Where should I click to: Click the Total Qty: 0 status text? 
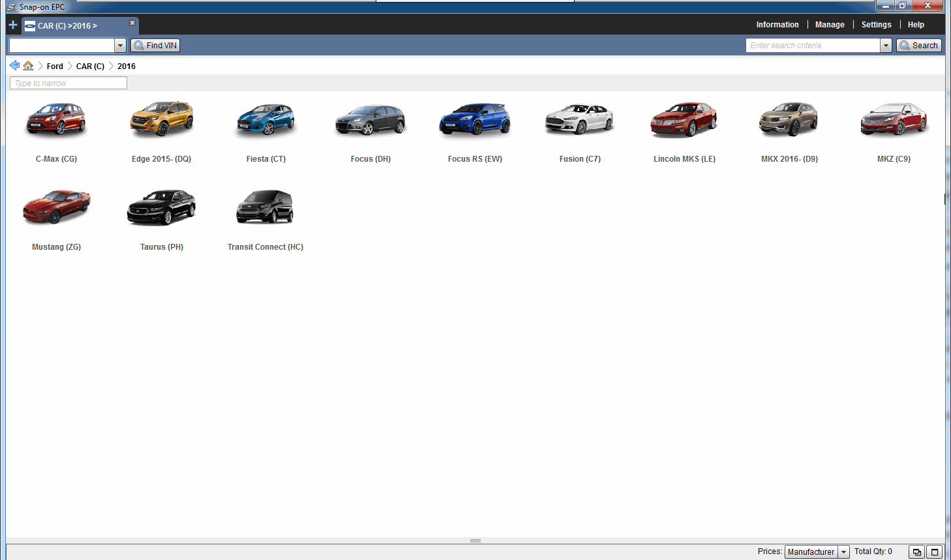tap(873, 552)
